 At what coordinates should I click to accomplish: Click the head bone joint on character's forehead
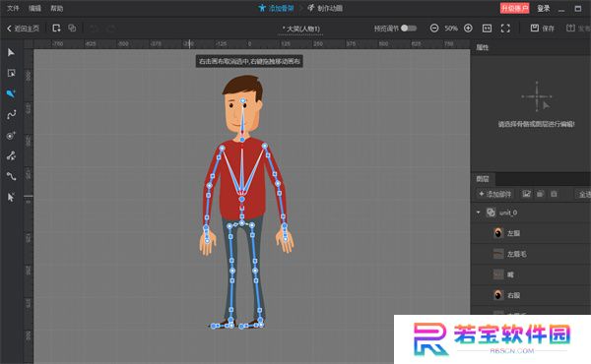tap(243, 101)
